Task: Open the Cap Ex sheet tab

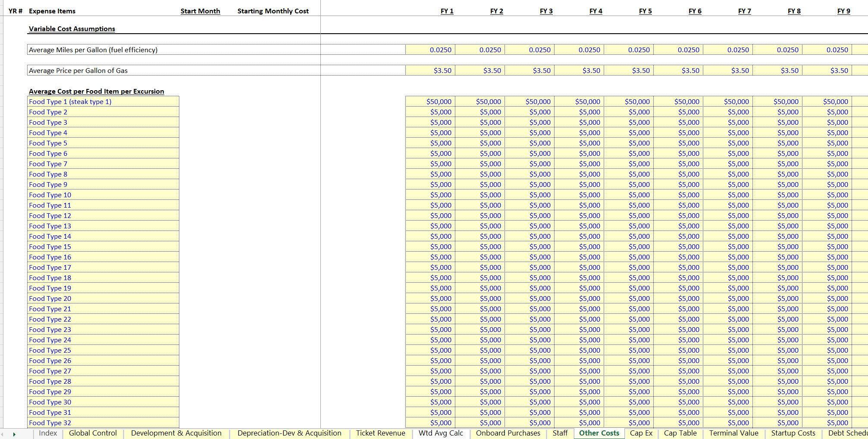Action: (x=641, y=433)
